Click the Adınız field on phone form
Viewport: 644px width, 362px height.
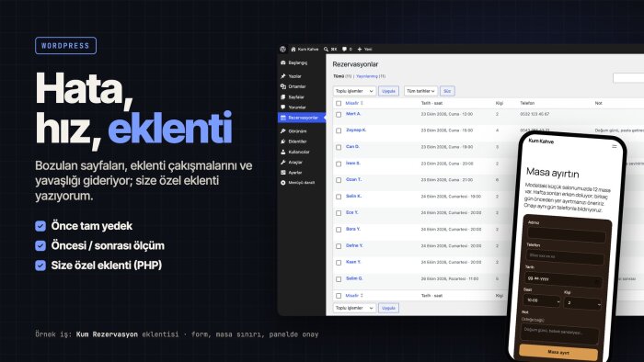(567, 235)
